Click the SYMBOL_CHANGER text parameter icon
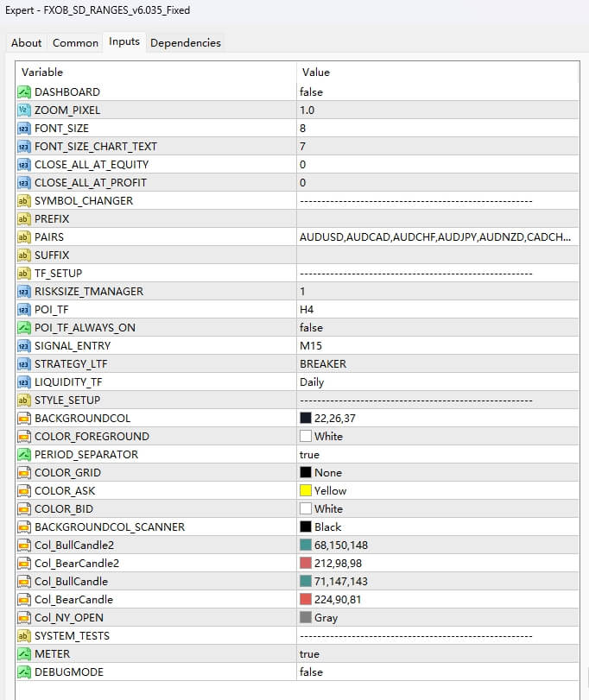The width and height of the screenshot is (589, 700). pos(22,200)
